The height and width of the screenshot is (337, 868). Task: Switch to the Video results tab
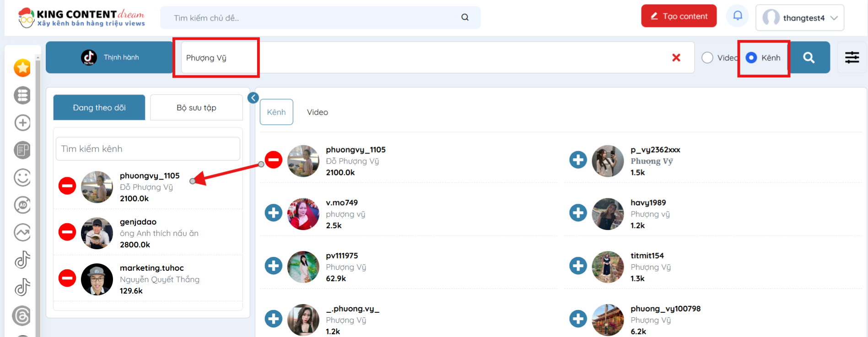[x=317, y=112]
